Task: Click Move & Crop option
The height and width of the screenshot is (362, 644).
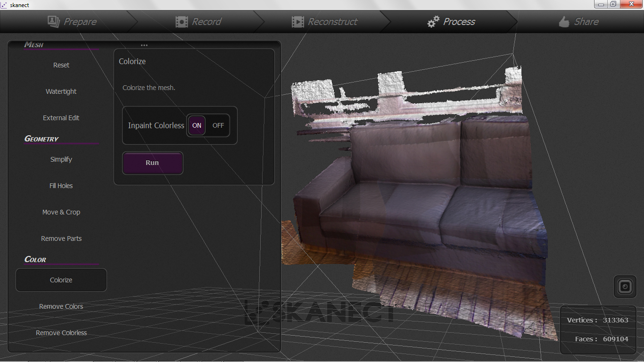Action: click(61, 212)
